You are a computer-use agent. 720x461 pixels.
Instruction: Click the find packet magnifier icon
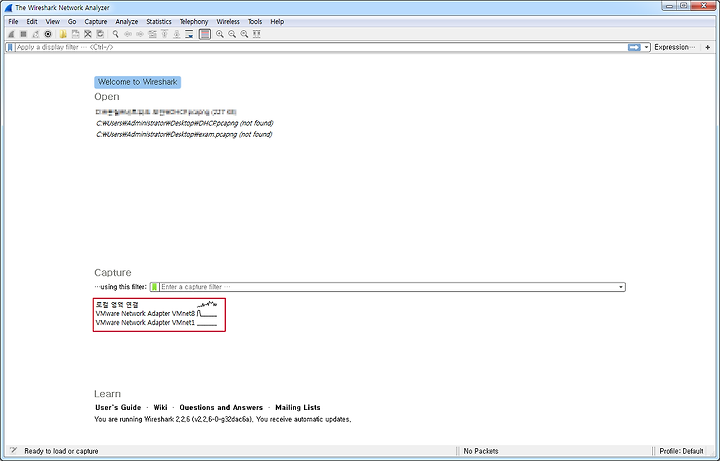pos(115,34)
